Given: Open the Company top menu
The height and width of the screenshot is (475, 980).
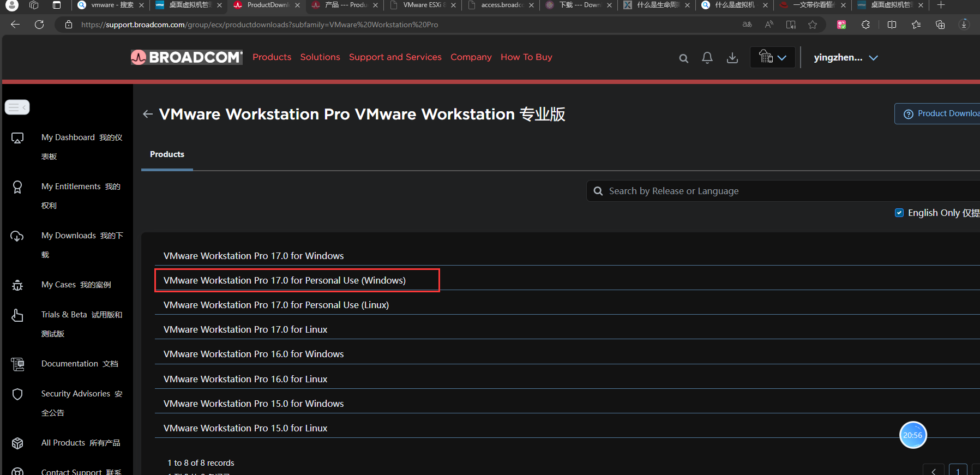Looking at the screenshot, I should click(x=471, y=57).
